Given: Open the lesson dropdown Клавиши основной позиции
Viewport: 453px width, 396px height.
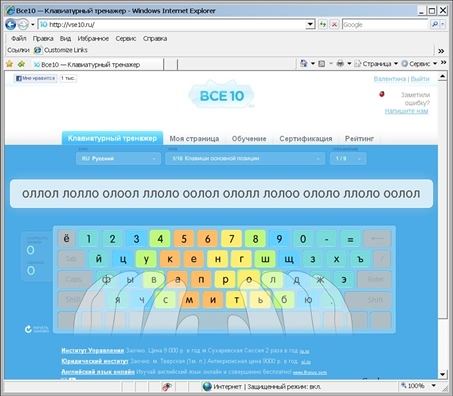Looking at the screenshot, I should click(245, 159).
